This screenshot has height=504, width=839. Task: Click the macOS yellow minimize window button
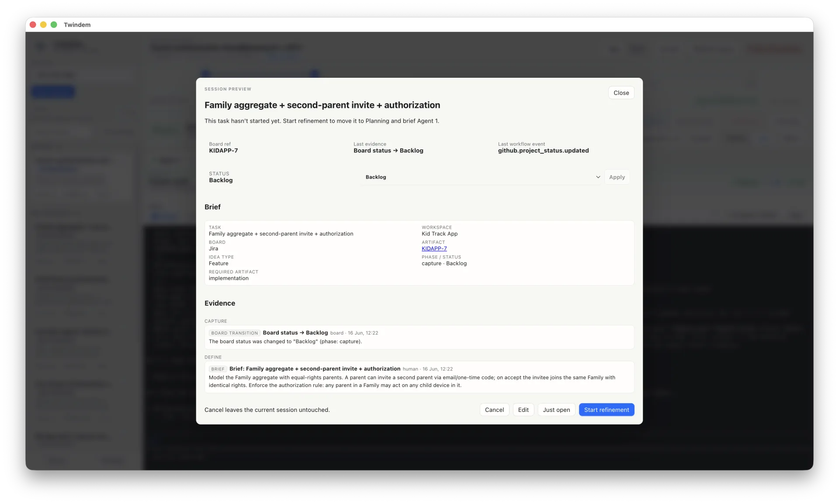[43, 24]
